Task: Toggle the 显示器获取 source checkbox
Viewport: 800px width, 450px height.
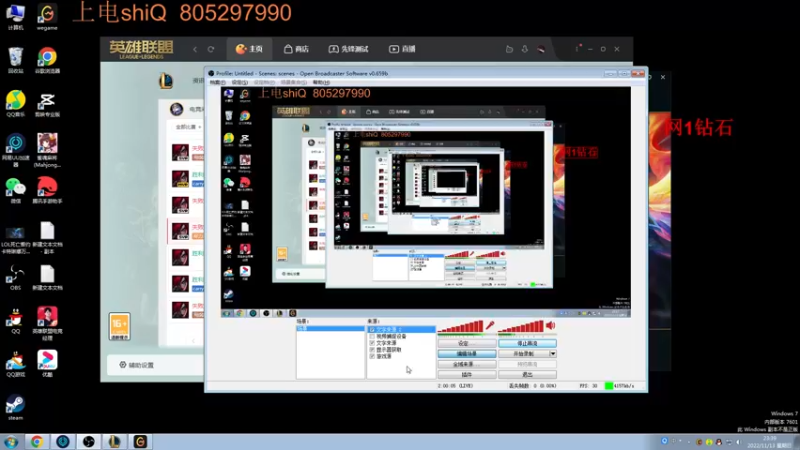Action: [x=372, y=350]
